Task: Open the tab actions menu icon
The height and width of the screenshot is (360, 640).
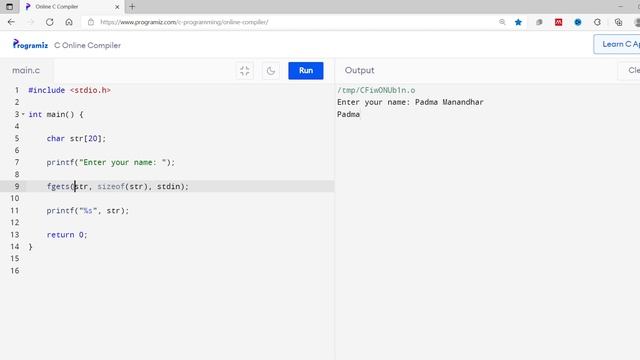Action: click(x=9, y=7)
